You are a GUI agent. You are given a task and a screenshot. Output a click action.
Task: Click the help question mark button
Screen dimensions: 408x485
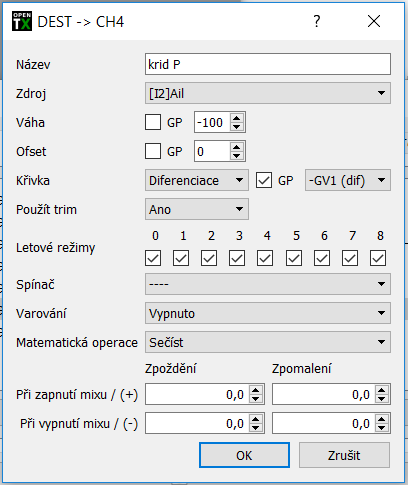317,21
